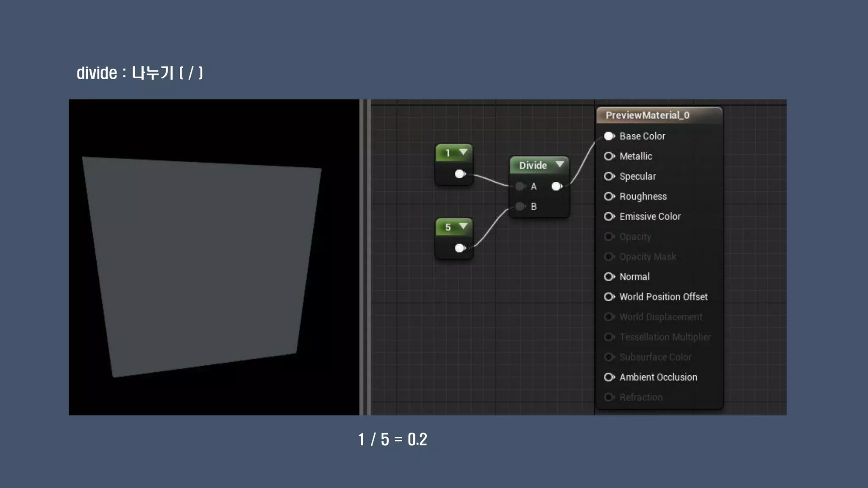868x488 pixels.
Task: Click output pin of constant 5 node
Action: click(460, 248)
